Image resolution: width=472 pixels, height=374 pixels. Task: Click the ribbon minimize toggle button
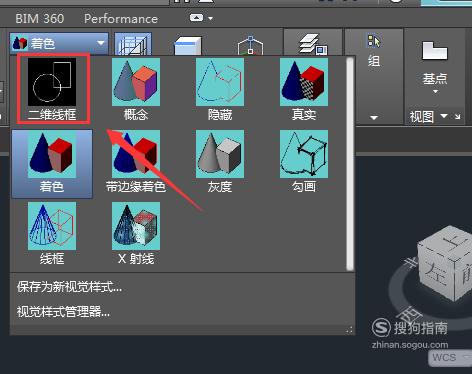[196, 18]
